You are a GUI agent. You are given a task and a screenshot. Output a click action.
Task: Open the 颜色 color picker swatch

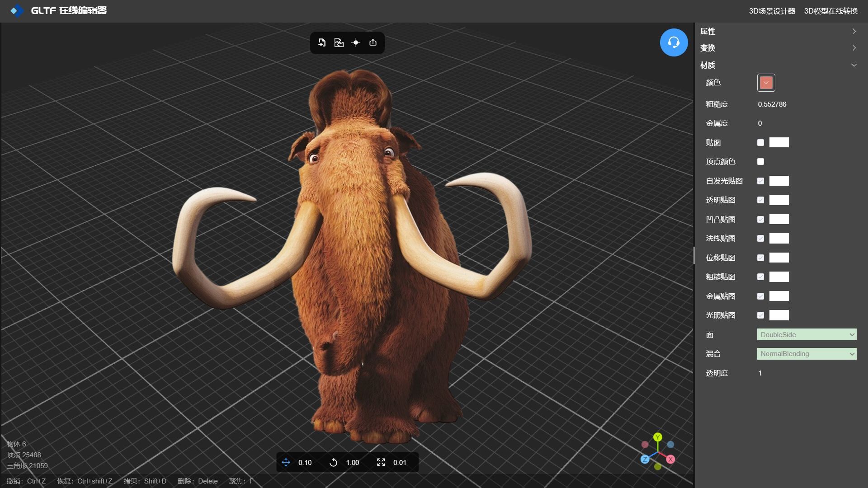point(766,83)
